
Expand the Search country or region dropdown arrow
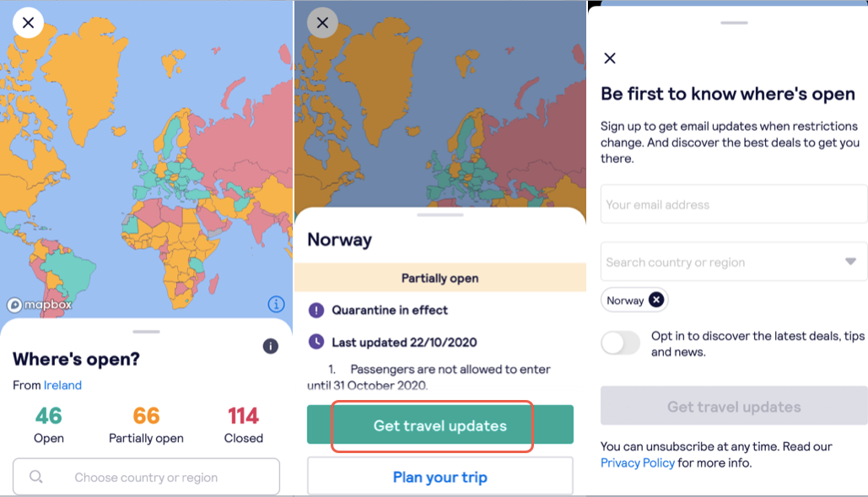(850, 262)
